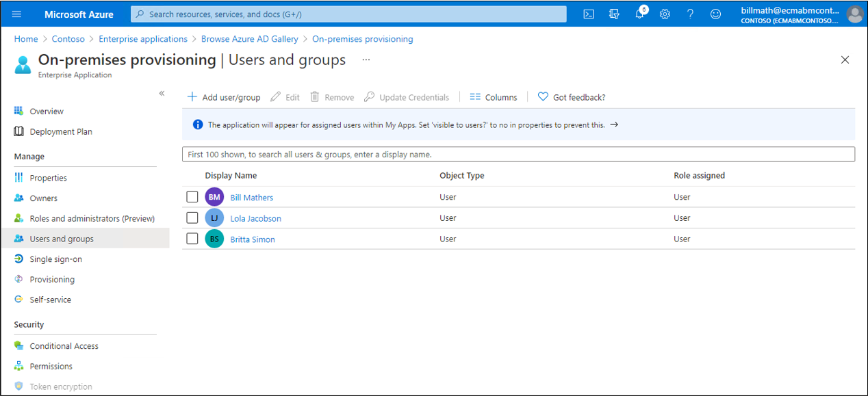
Task: Click the info banner arrow
Action: pos(614,124)
